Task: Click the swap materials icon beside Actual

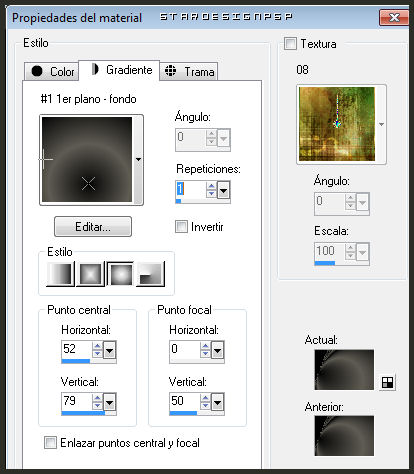Action: coord(387,382)
